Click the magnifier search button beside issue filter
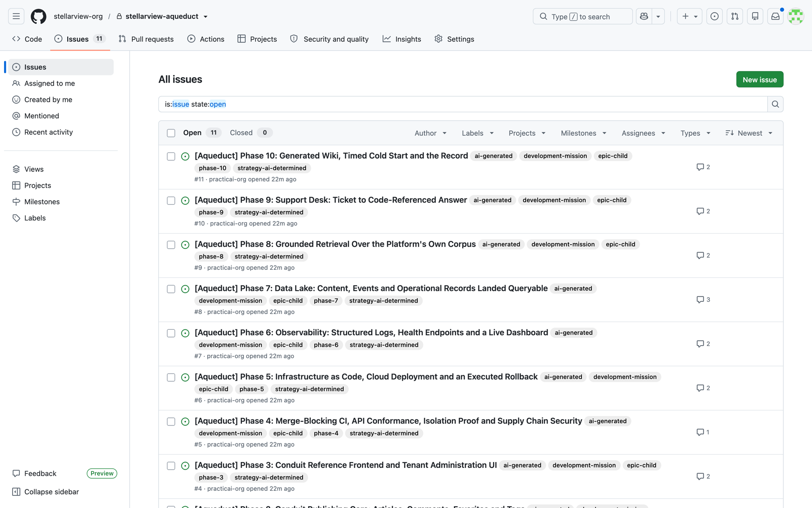The image size is (812, 508). coord(775,104)
